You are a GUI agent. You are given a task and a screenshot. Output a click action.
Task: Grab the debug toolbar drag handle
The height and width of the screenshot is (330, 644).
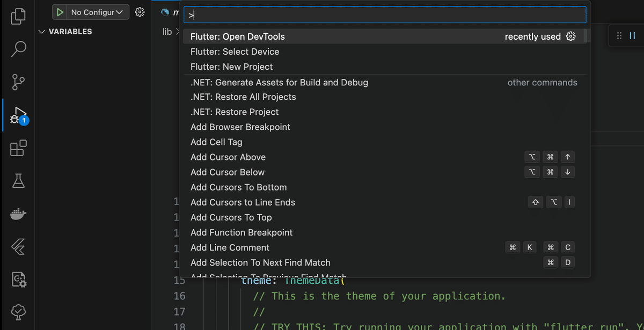point(619,36)
